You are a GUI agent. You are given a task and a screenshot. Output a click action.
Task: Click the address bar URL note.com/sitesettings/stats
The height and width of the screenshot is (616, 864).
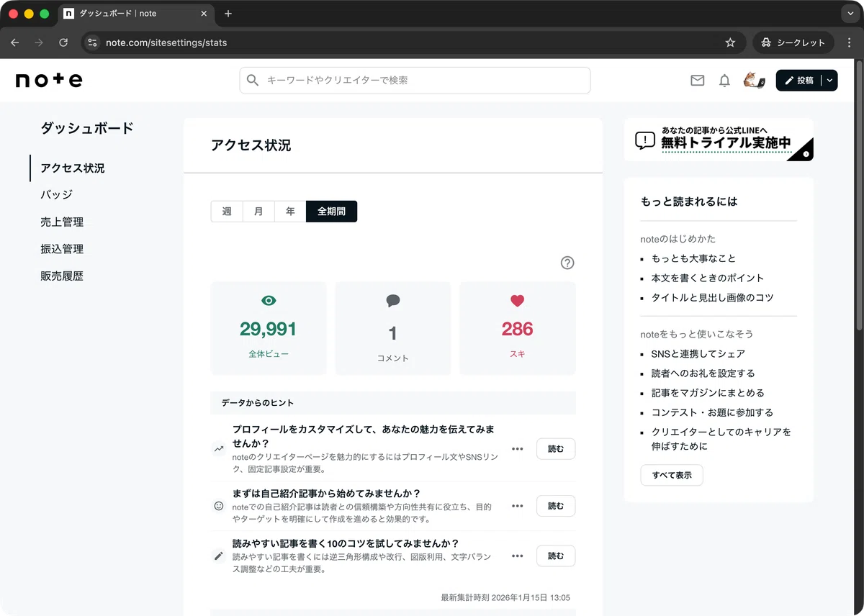[166, 42]
